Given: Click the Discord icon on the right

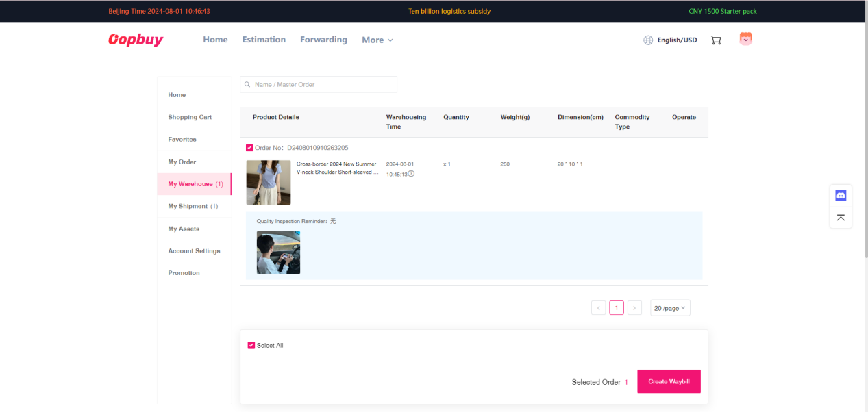Looking at the screenshot, I should point(841,196).
